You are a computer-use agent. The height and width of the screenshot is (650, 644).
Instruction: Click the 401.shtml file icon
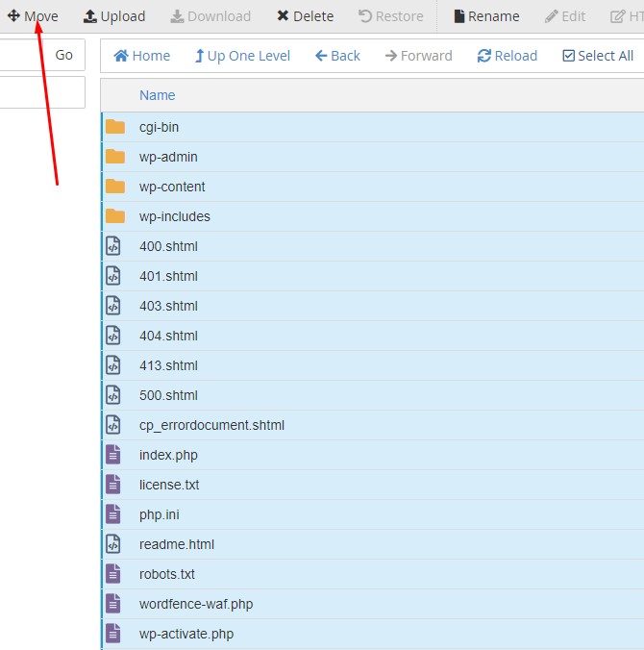click(x=113, y=276)
